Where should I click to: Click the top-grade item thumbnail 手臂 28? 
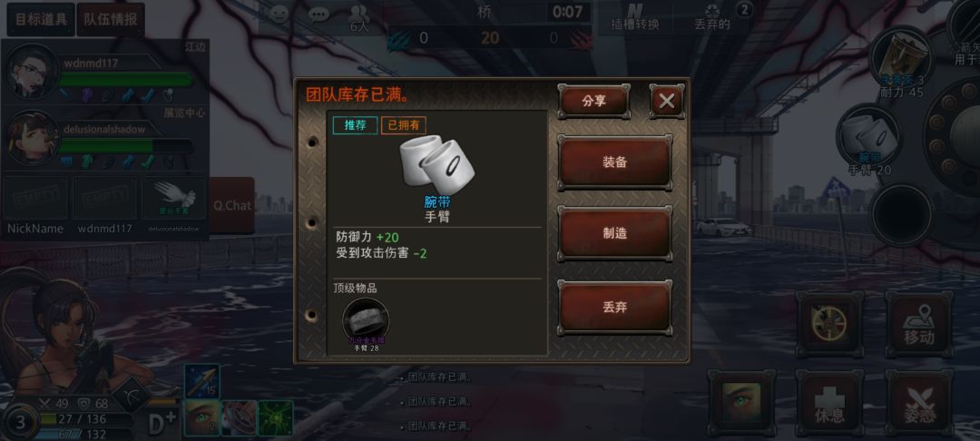pos(366,321)
